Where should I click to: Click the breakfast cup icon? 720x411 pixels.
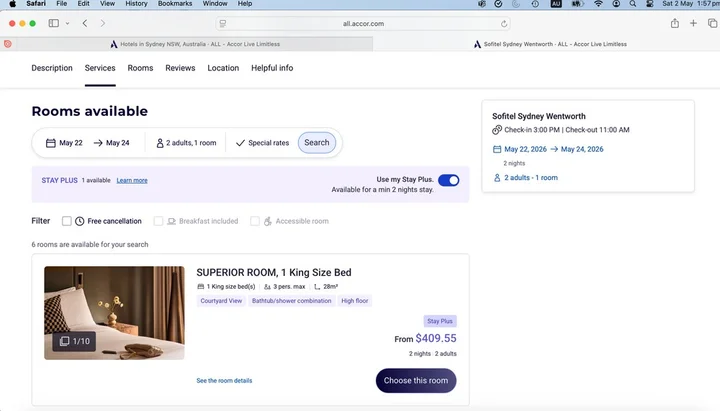(171, 221)
